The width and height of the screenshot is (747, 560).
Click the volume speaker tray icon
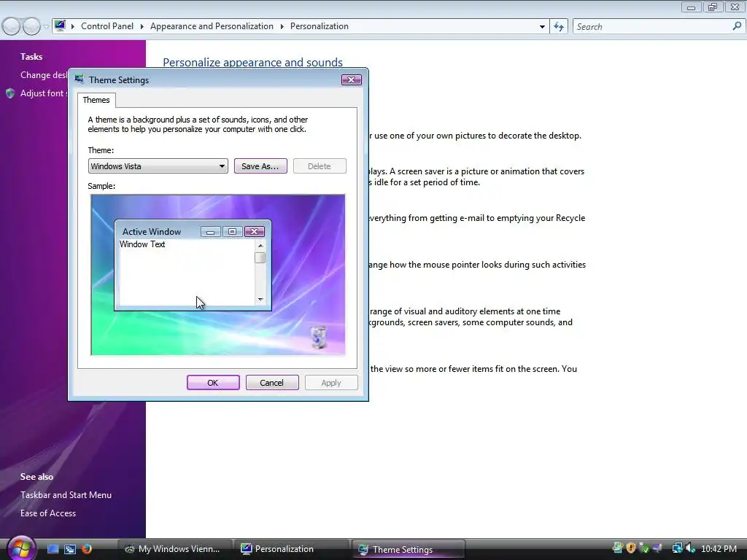(690, 548)
